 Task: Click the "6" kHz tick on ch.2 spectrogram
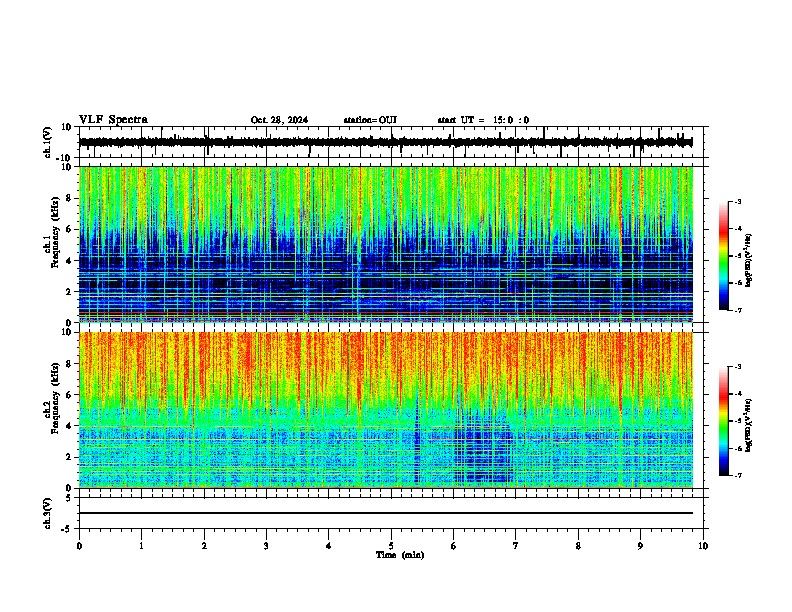point(70,395)
